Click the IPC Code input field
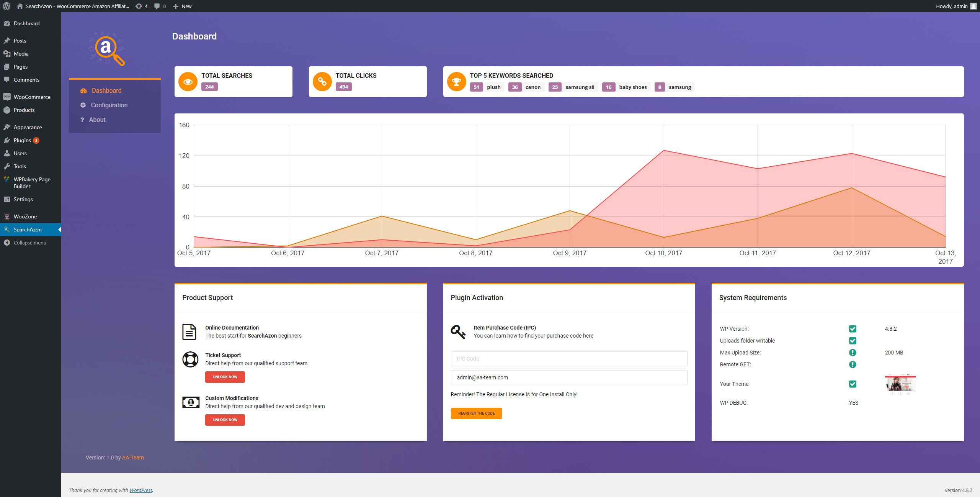This screenshot has width=980, height=497. (x=569, y=359)
